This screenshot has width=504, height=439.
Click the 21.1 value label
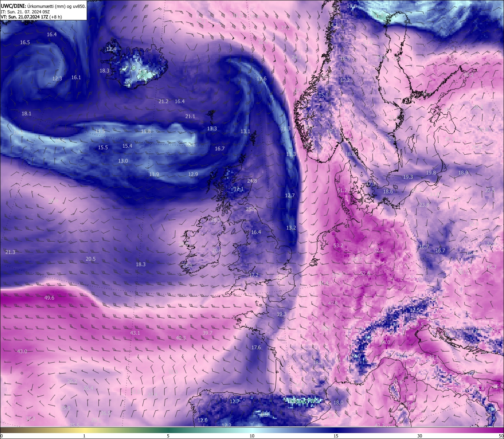[190, 116]
